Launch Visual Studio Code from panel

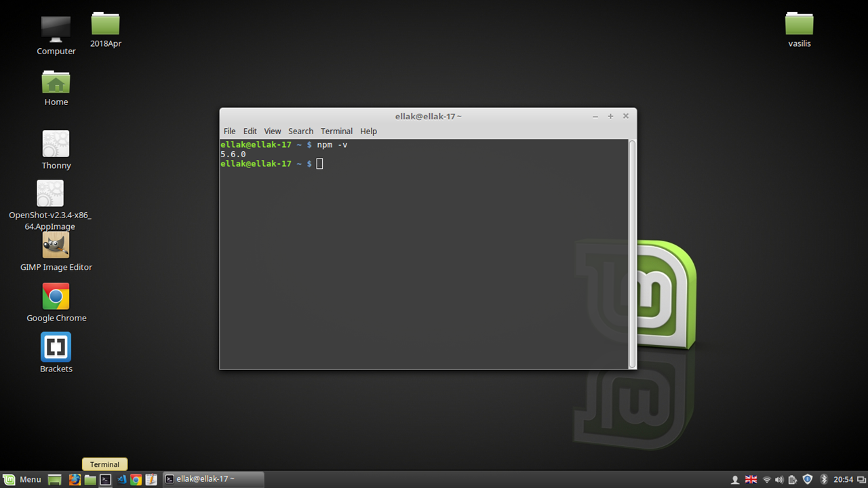[x=121, y=479]
